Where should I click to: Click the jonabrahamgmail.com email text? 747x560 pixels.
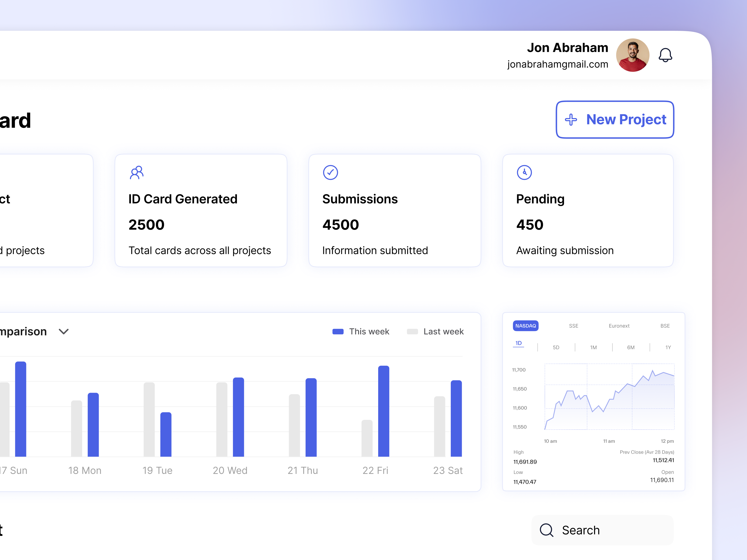(557, 64)
